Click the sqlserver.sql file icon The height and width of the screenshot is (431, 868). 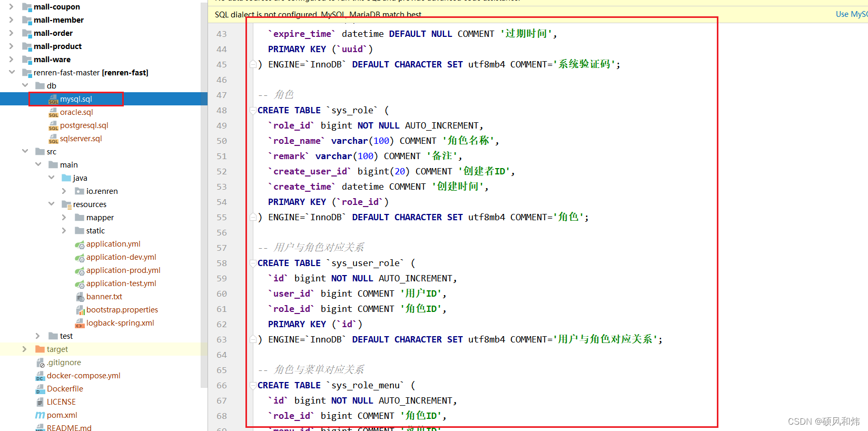pos(53,139)
